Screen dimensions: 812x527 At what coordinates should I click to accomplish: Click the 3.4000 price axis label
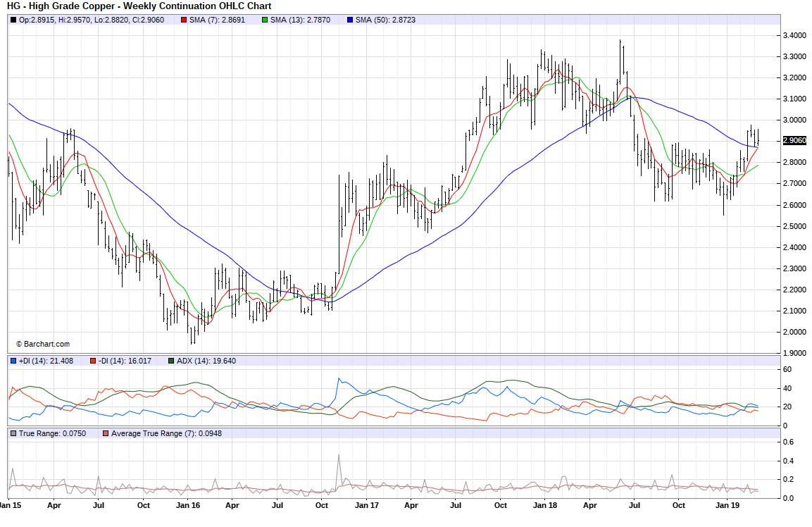coord(794,35)
